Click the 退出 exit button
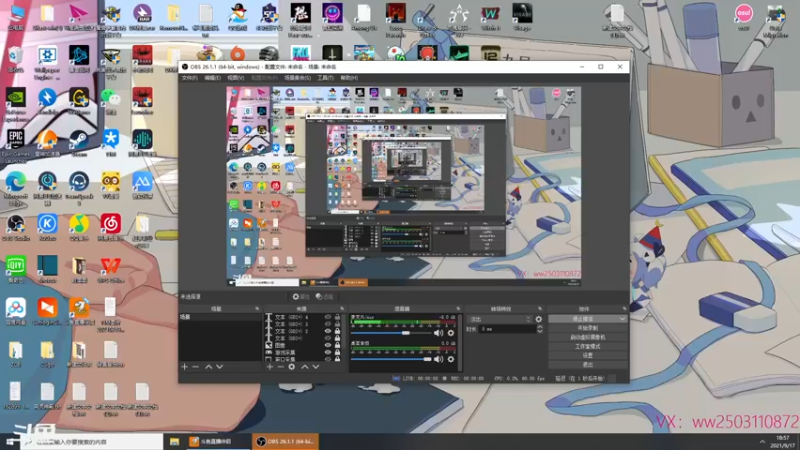Screen dimensions: 800x450 (587, 365)
